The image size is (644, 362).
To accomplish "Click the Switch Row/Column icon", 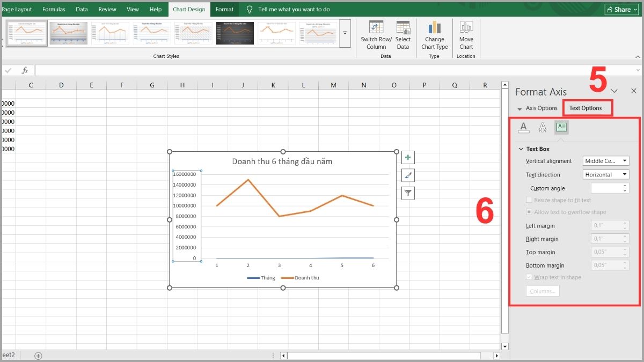I will [x=376, y=28].
